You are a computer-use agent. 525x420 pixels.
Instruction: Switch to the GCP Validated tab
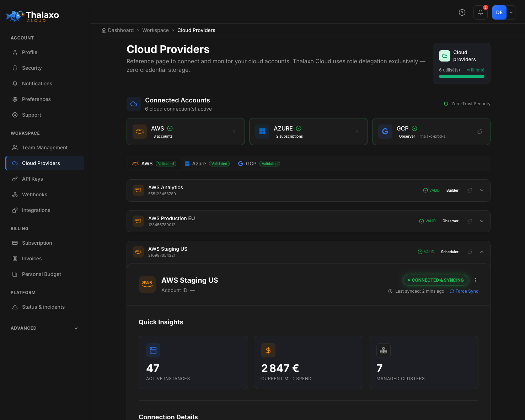pos(259,164)
